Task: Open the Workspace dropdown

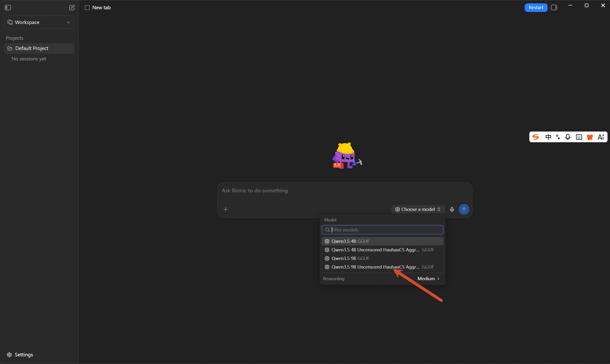Action: click(39, 22)
